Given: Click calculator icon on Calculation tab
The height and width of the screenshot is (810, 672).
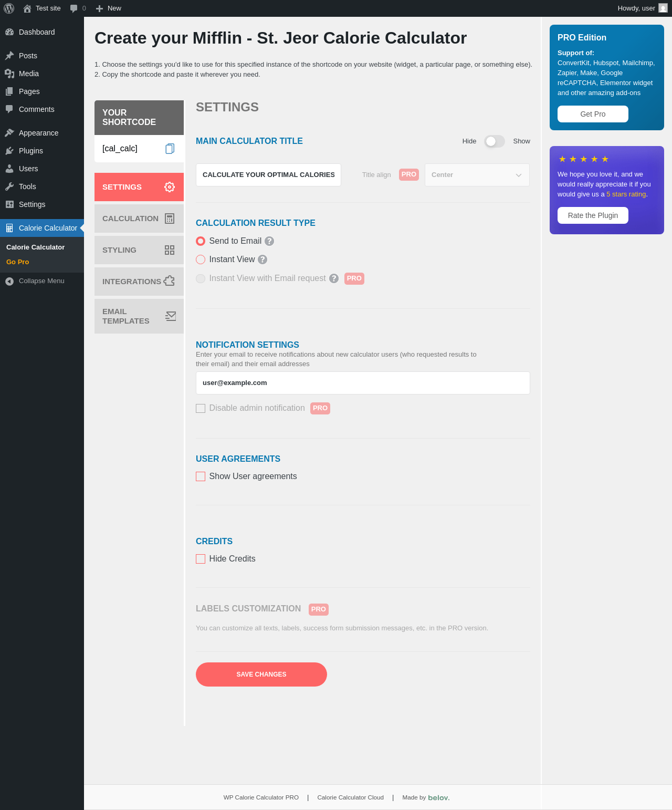Looking at the screenshot, I should coord(170,219).
